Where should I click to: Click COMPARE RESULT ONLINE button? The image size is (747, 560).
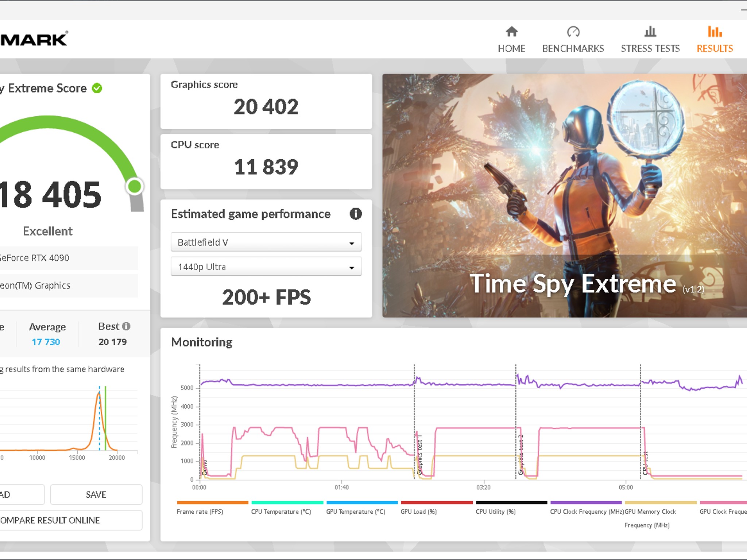pos(70,520)
